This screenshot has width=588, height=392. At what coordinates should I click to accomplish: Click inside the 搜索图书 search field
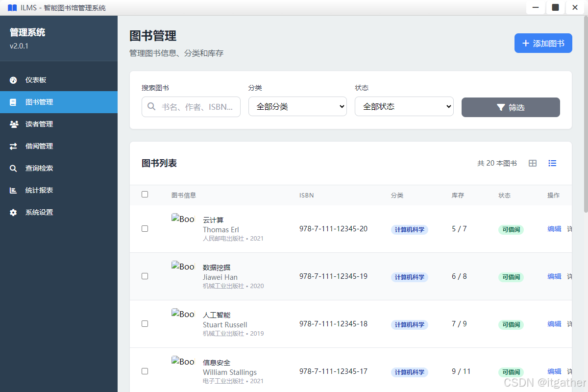[x=191, y=106]
